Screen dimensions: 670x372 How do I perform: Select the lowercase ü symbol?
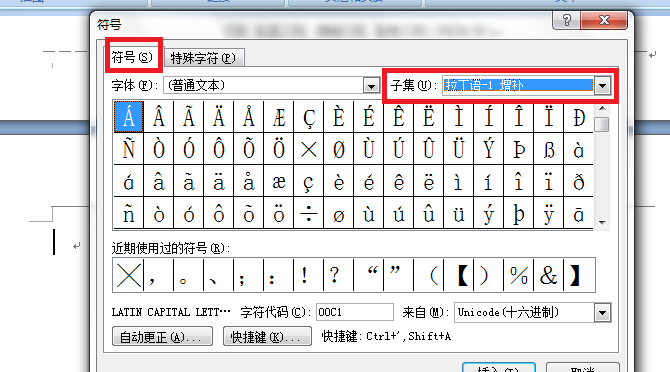pyautogui.click(x=459, y=213)
